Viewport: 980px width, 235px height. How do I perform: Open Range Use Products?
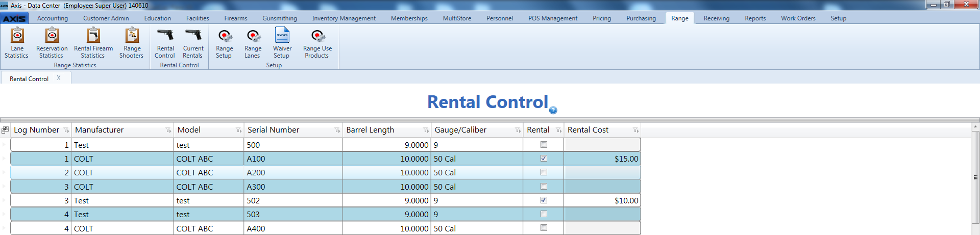click(x=317, y=44)
